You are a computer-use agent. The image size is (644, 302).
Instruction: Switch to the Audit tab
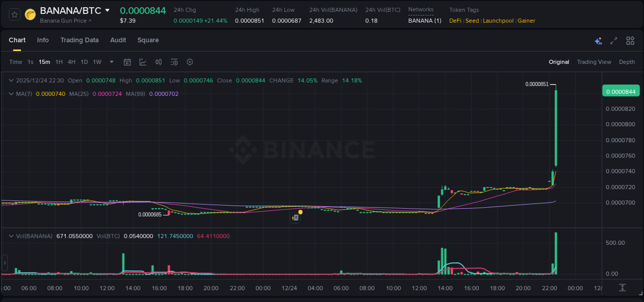pyautogui.click(x=118, y=40)
